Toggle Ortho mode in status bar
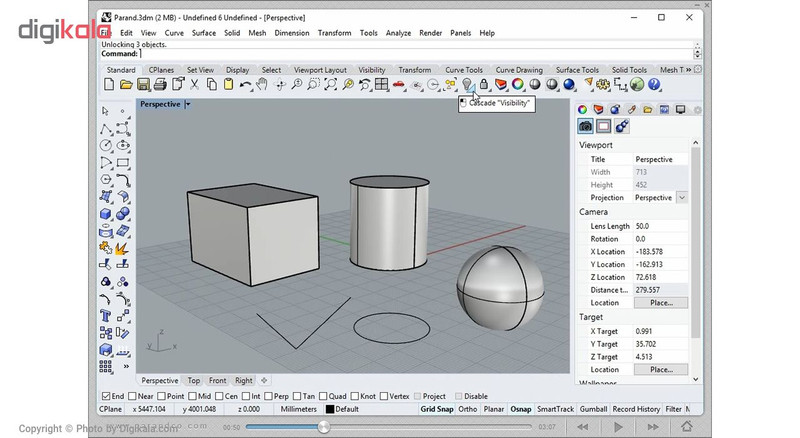The image size is (800, 438). 467,409
